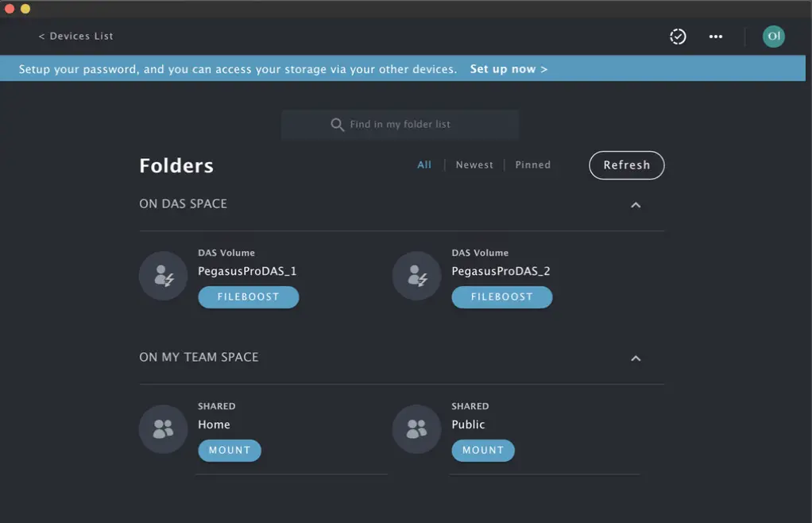
Task: Click the Folders title
Action: coord(176,165)
